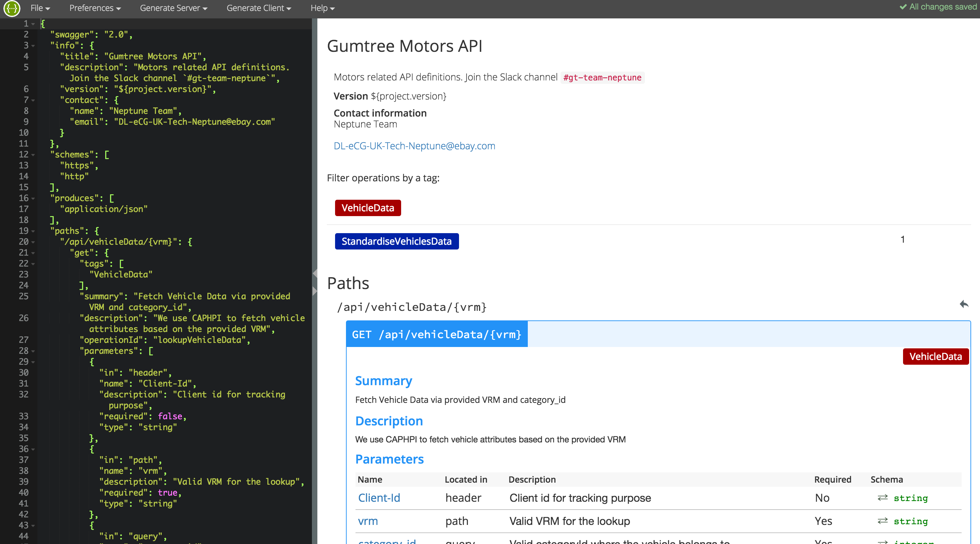Collapse the preview pane with right splitter arrow
This screenshot has height=544, width=980.
[x=315, y=291]
